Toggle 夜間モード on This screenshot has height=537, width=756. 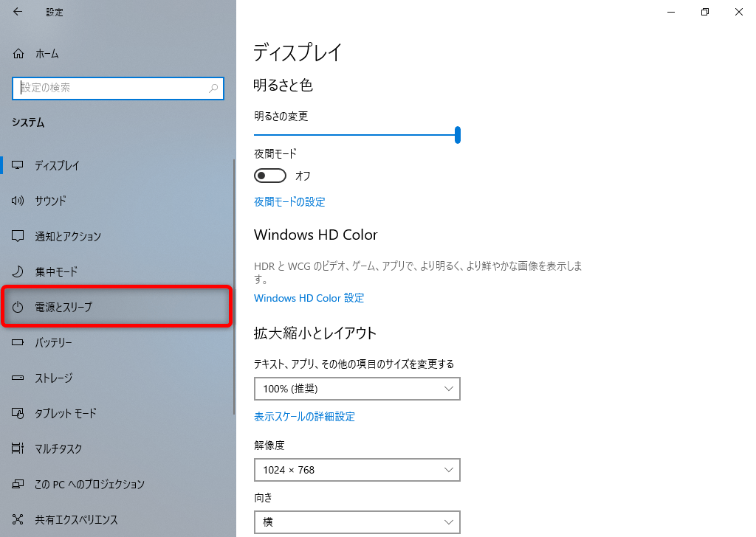270,176
